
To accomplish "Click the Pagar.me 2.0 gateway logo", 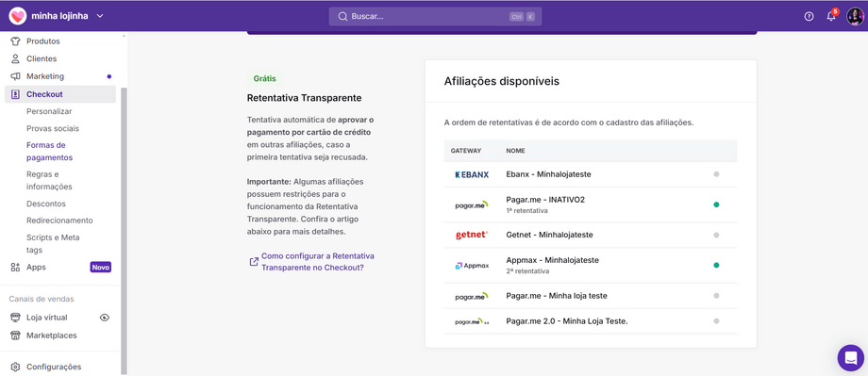I will tap(472, 321).
